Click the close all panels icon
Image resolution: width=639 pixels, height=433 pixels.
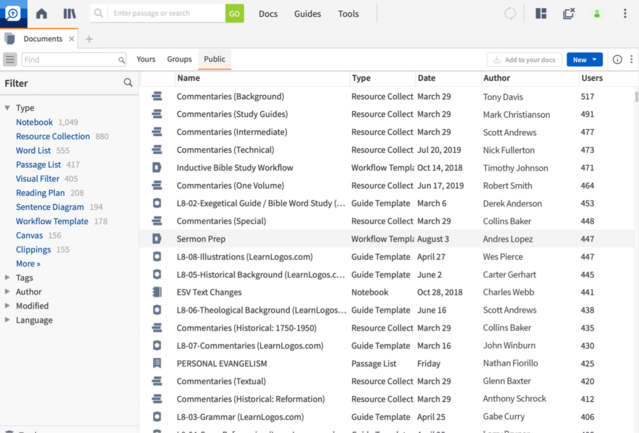click(568, 14)
